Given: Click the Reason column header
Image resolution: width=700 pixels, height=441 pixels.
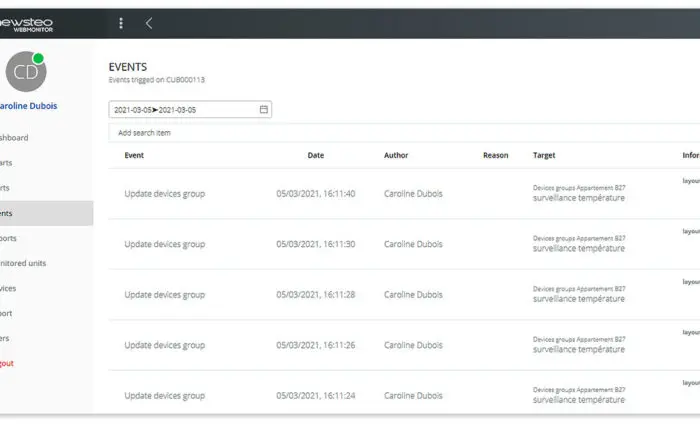Looking at the screenshot, I should (x=496, y=155).
